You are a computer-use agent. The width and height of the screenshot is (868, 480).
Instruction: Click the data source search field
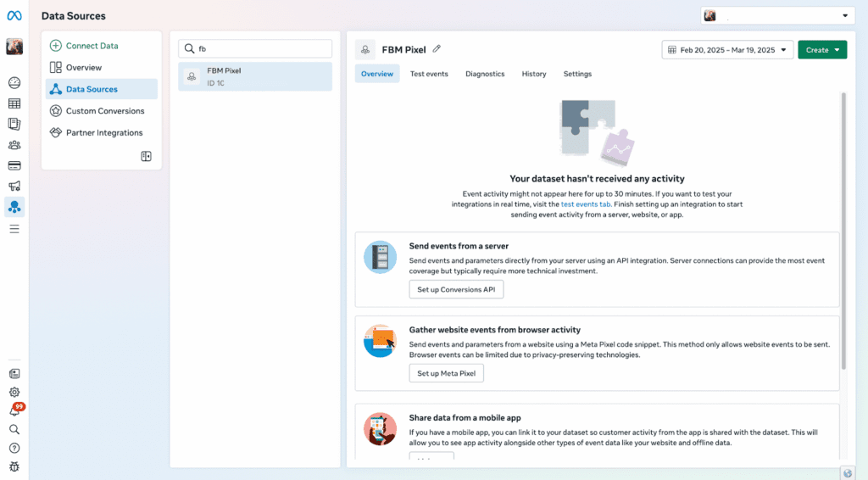pyautogui.click(x=255, y=48)
